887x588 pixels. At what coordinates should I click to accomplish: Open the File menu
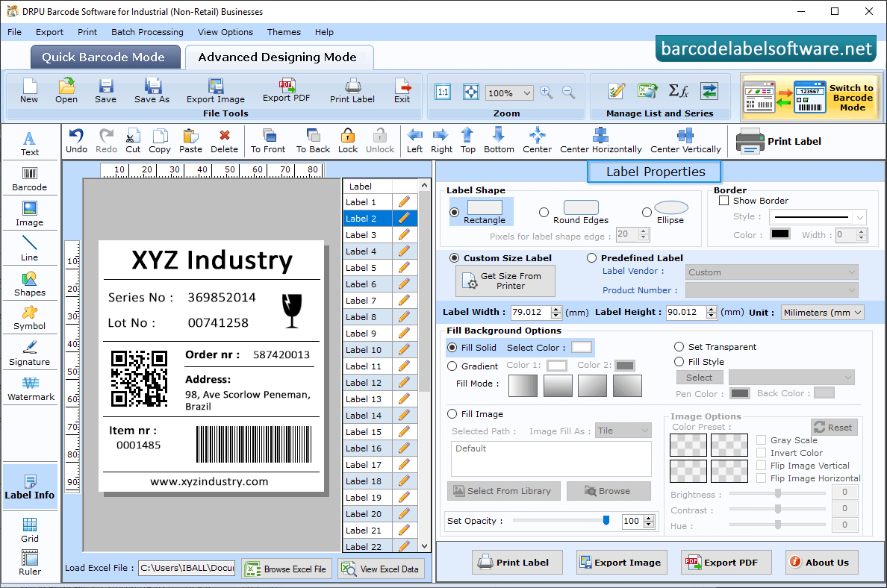(15, 32)
